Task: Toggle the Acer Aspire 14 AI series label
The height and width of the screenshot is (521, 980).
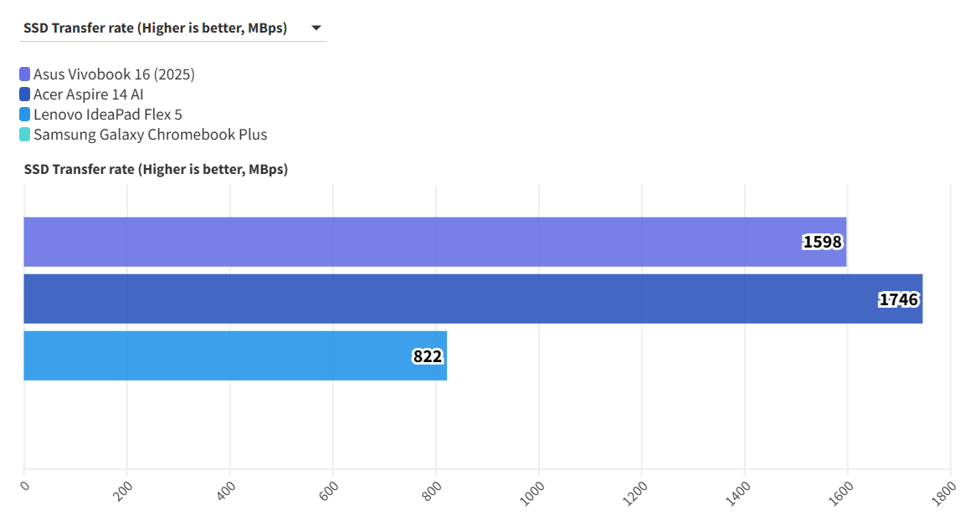Action: [x=89, y=94]
